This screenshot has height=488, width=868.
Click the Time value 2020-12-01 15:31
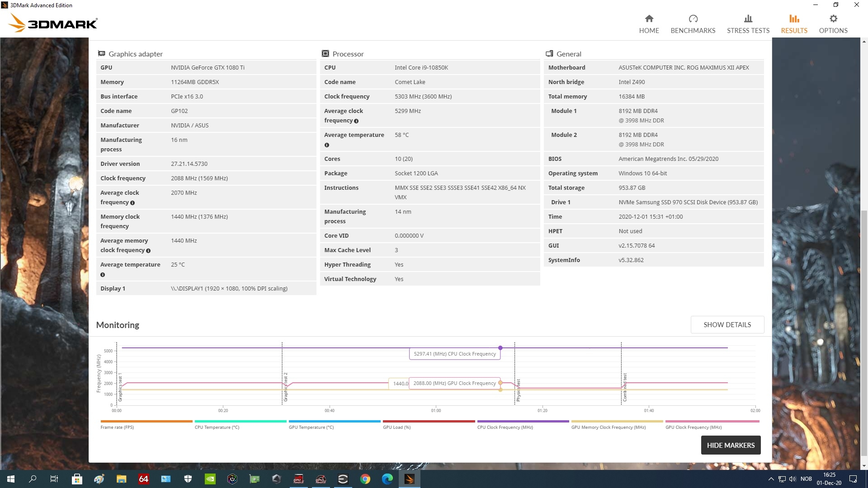point(651,217)
